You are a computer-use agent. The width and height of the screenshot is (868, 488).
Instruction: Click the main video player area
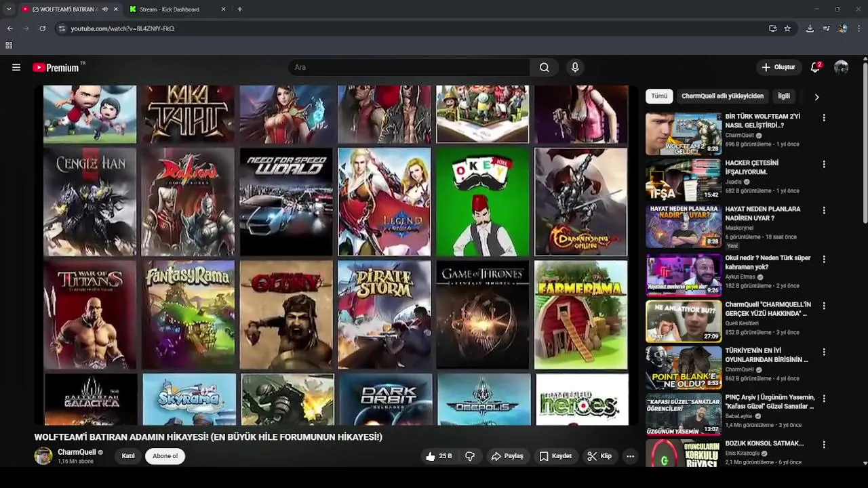[336, 256]
